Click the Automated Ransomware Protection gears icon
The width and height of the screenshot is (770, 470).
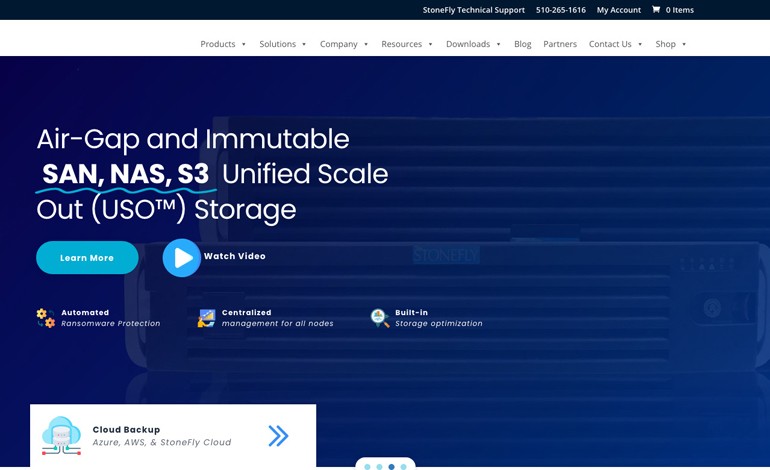(x=46, y=318)
